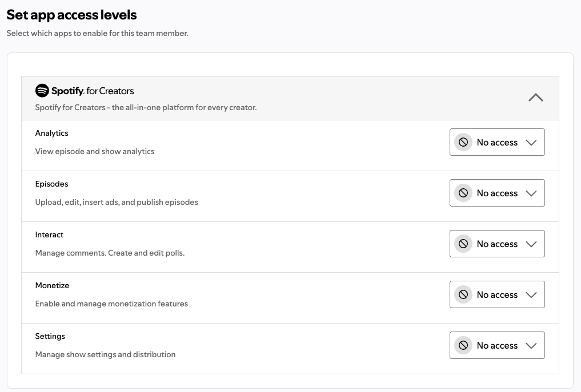Click the 'all-in-one platform for every creator' description
The image size is (581, 392).
pyautogui.click(x=146, y=108)
